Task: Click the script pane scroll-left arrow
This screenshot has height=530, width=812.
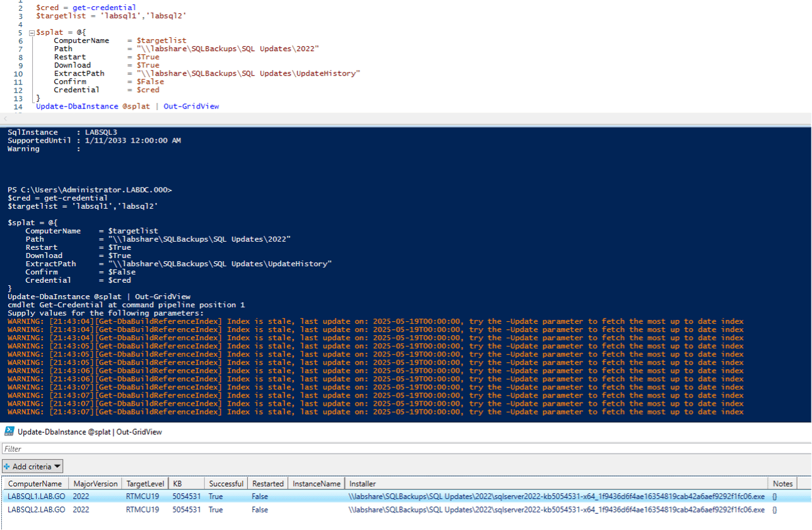Action: pyautogui.click(x=5, y=119)
